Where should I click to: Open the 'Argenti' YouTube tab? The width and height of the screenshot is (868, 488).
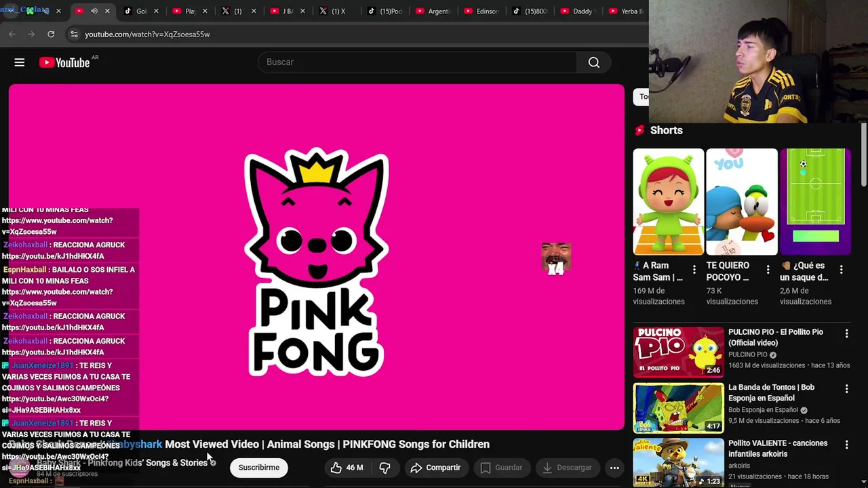coord(434,11)
